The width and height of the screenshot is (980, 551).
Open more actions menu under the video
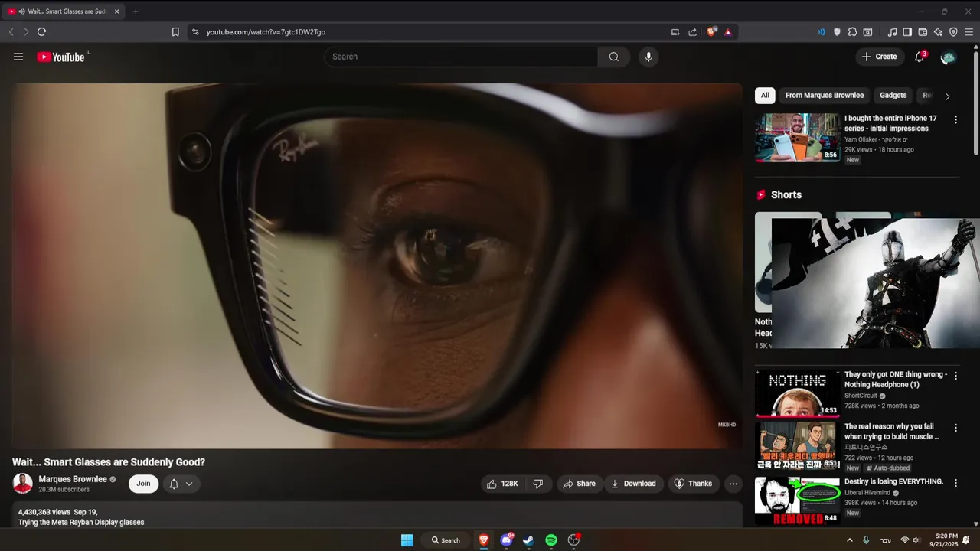(x=733, y=484)
